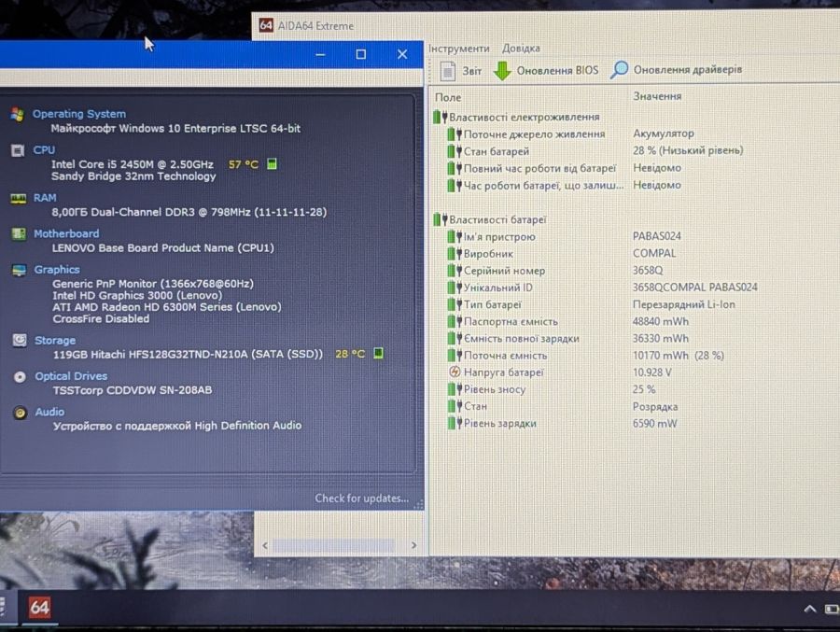
Task: Click the Audio speaker icon in Speccy
Action: pos(21,413)
